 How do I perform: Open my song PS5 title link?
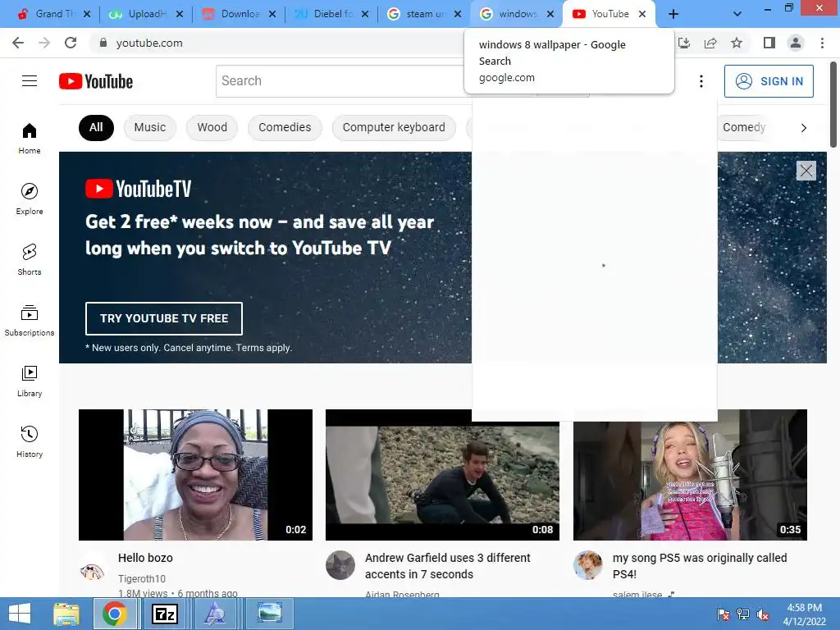(700, 566)
